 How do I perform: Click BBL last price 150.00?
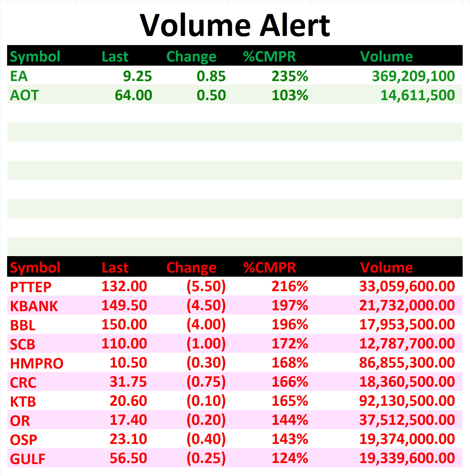pyautogui.click(x=124, y=324)
